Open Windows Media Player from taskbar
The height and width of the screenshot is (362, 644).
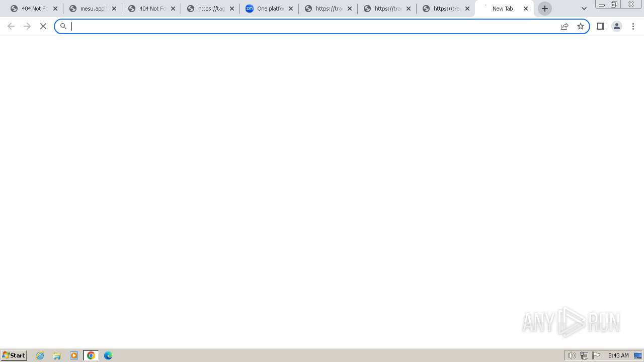(74, 355)
